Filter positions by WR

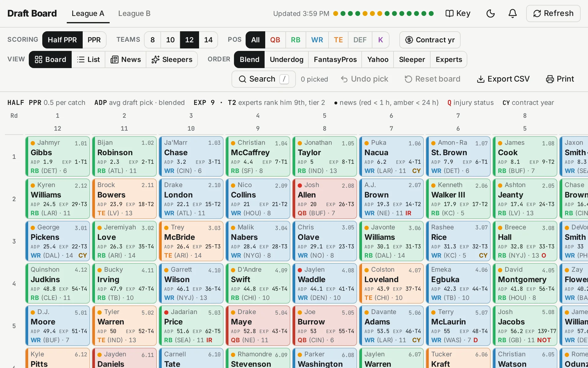(x=317, y=40)
